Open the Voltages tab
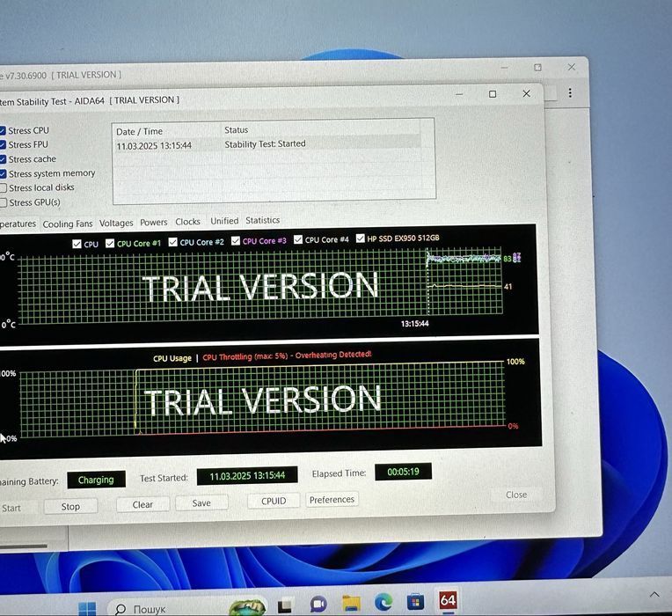Screen dimensions: 672x616 (x=116, y=223)
